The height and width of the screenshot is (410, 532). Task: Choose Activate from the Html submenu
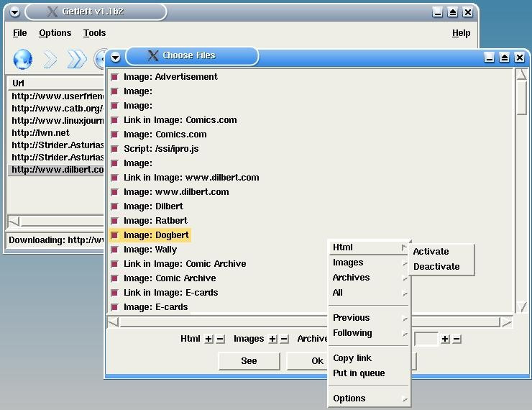pos(441,252)
